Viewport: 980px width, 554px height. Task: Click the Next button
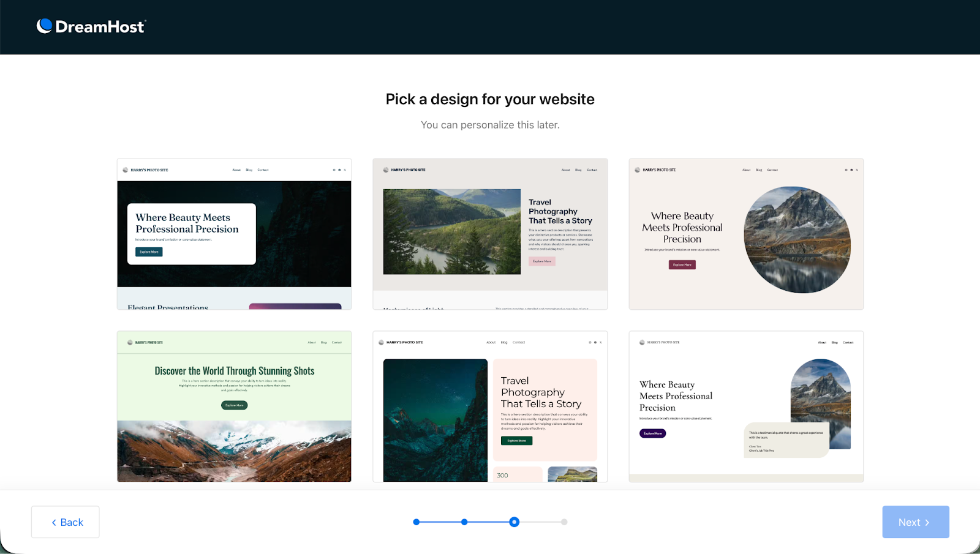pos(915,522)
